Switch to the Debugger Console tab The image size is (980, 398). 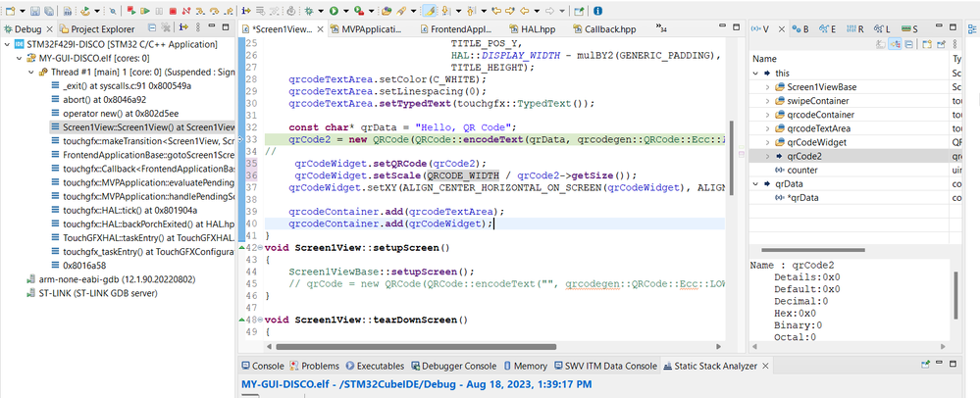point(453,366)
